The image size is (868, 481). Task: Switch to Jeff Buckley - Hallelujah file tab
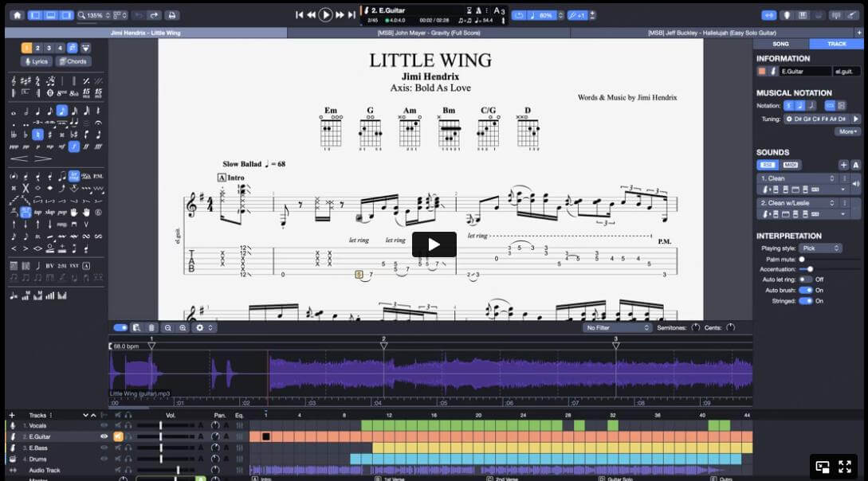(x=712, y=33)
